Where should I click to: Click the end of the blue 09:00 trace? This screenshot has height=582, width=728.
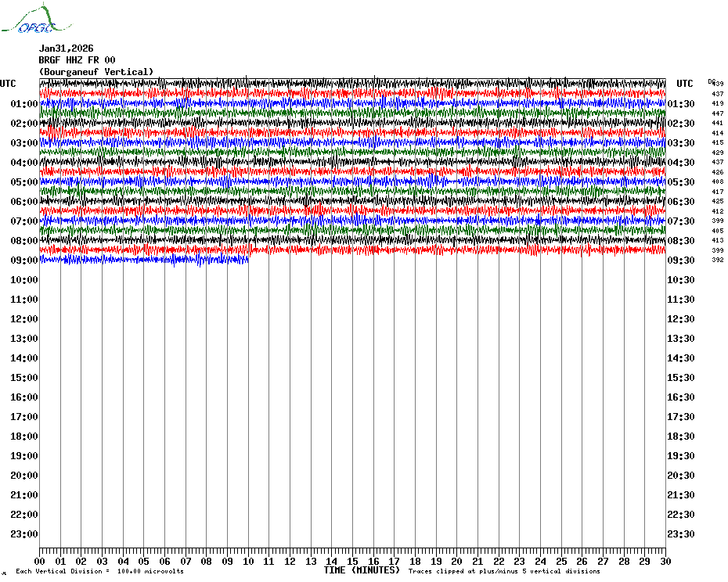click(x=248, y=260)
